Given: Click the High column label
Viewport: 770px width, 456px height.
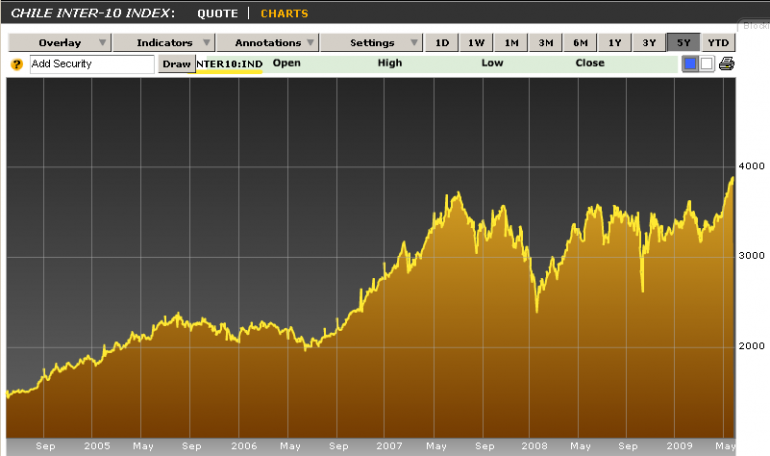Looking at the screenshot, I should click(x=390, y=63).
